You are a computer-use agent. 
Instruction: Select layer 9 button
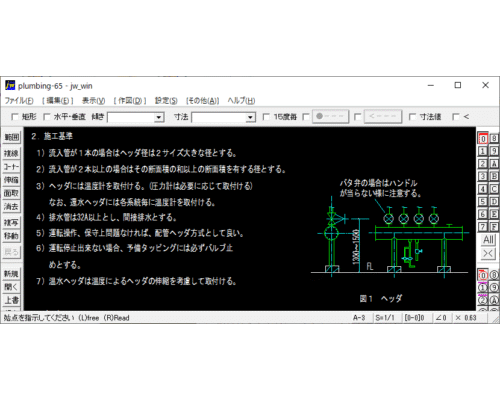tap(494, 151)
